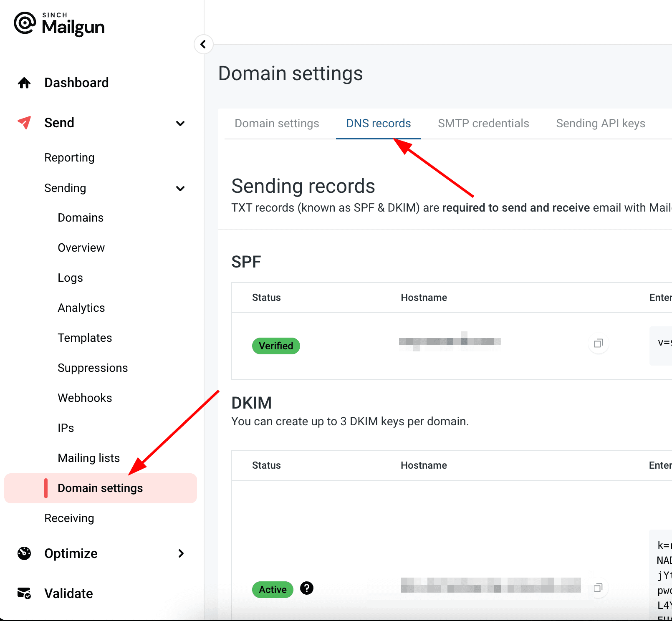Viewport: 672px width, 621px height.
Task: Click the Active DKIM status badge
Action: (x=273, y=590)
